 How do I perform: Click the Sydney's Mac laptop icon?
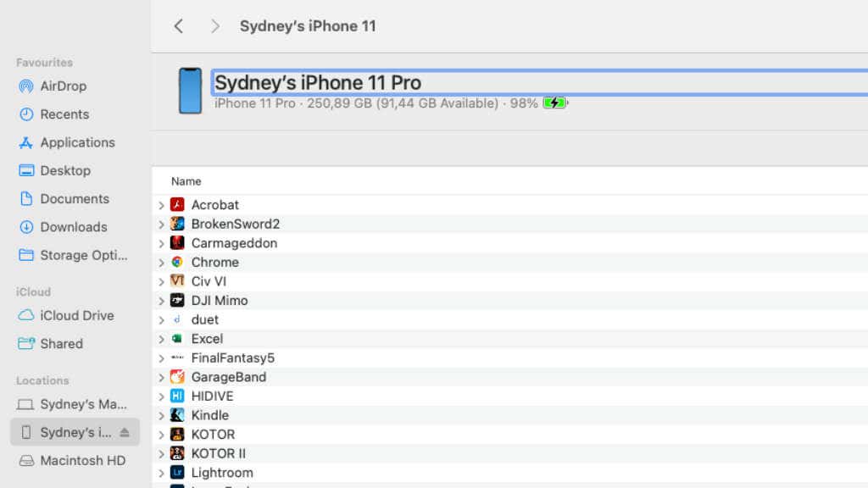[x=25, y=404]
